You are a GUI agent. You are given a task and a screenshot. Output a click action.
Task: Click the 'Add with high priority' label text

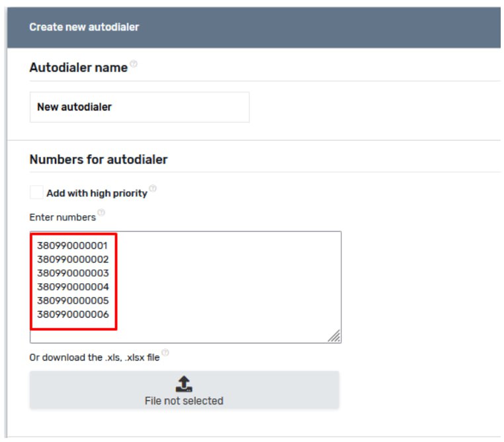(x=97, y=193)
